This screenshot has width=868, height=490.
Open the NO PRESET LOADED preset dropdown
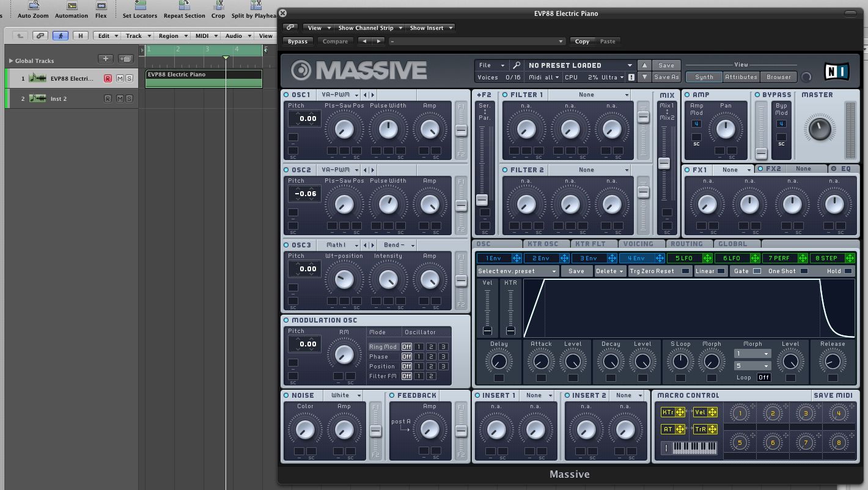[580, 65]
